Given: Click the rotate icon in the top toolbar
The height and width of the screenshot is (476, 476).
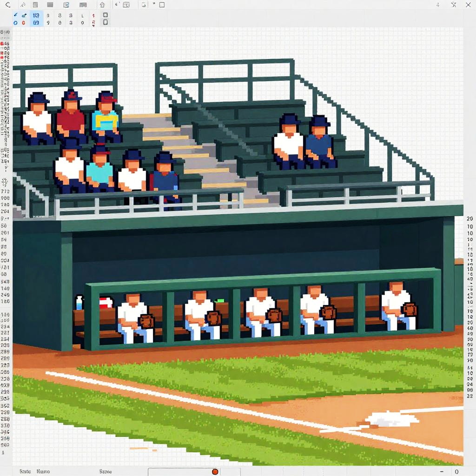Looking at the screenshot, I should point(144,5).
